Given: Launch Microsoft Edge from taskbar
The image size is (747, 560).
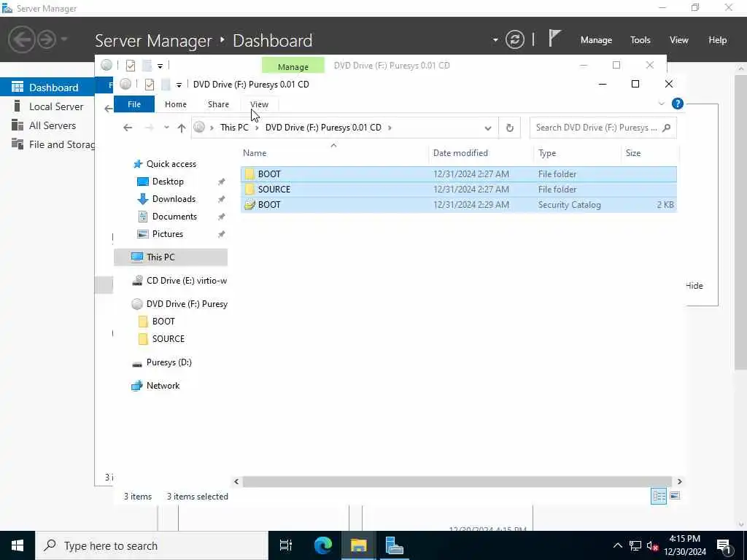Looking at the screenshot, I should click(x=322, y=545).
